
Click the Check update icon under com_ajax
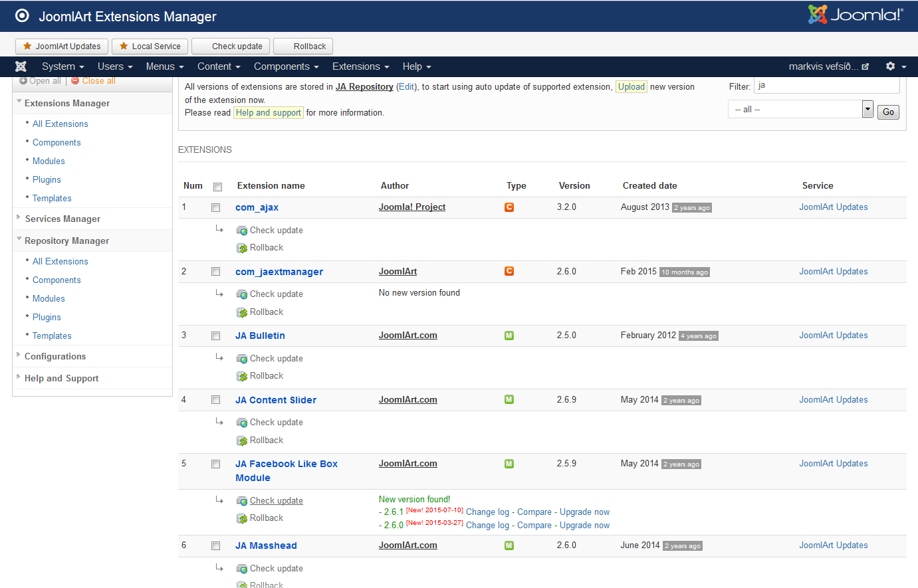[x=242, y=231]
